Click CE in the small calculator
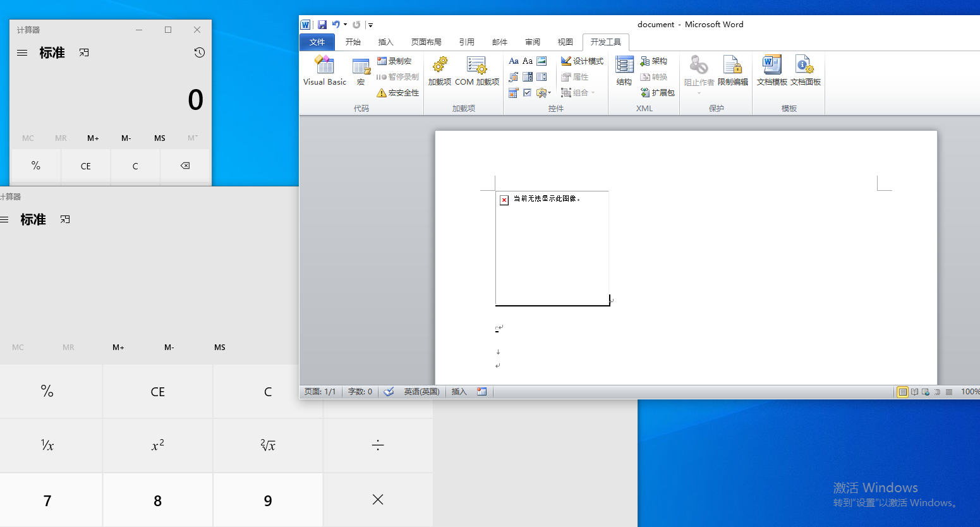This screenshot has width=980, height=527. [86, 166]
